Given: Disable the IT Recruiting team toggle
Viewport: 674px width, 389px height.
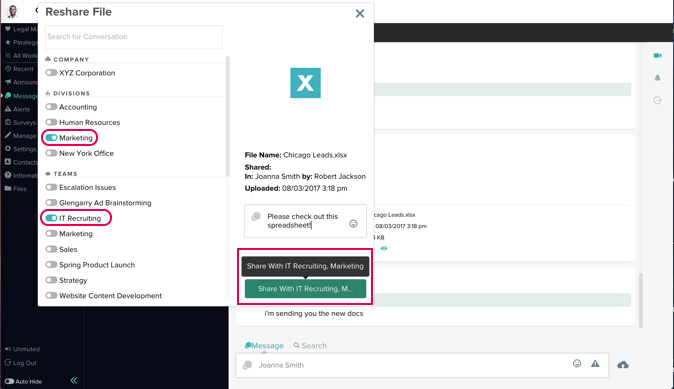Looking at the screenshot, I should point(51,218).
